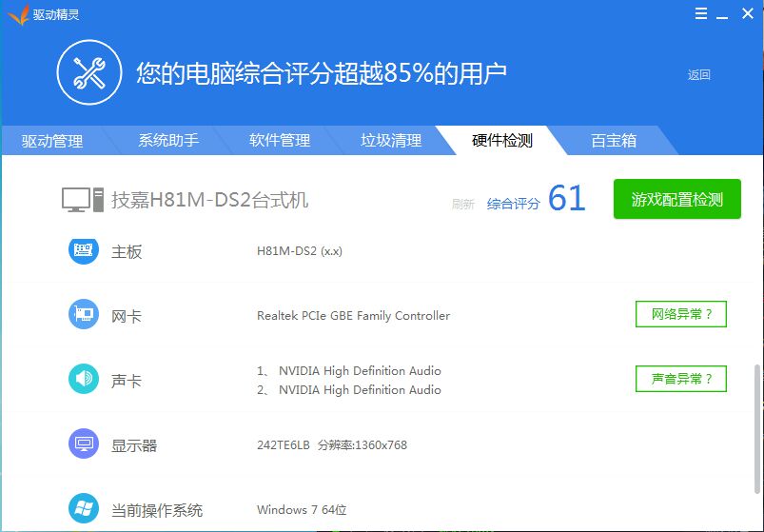
Task: Click the 声卡 speaker icon
Action: (x=84, y=379)
